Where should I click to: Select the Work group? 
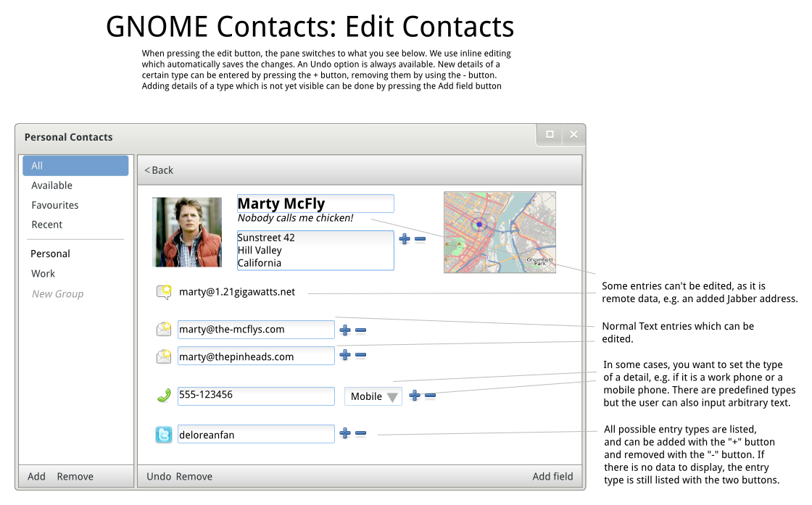[x=43, y=273]
